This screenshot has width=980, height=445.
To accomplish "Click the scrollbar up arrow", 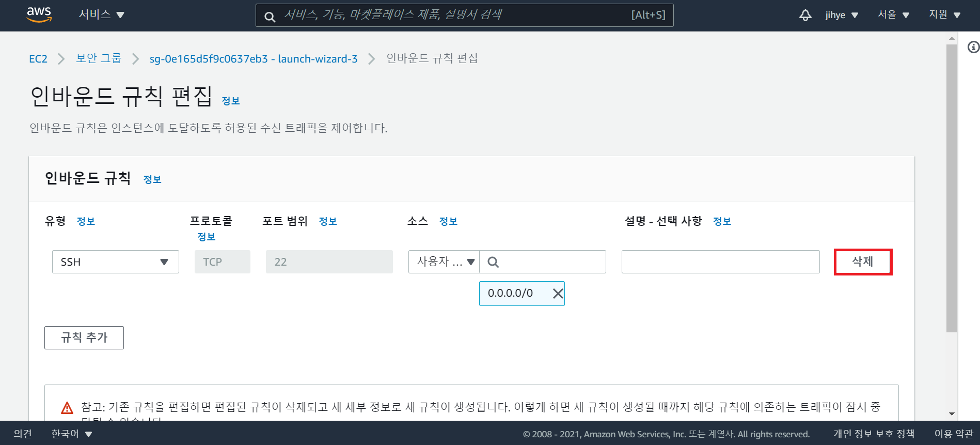I will tap(952, 38).
